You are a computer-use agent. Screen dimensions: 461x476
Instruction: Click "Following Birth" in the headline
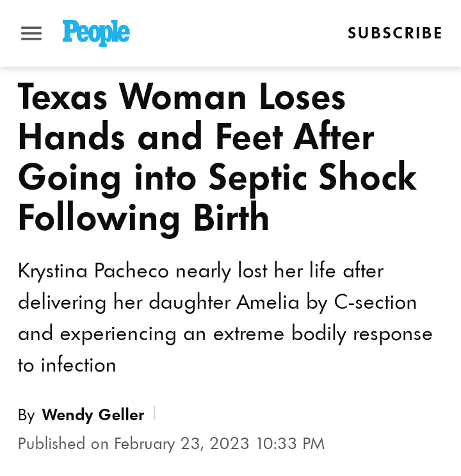click(143, 217)
